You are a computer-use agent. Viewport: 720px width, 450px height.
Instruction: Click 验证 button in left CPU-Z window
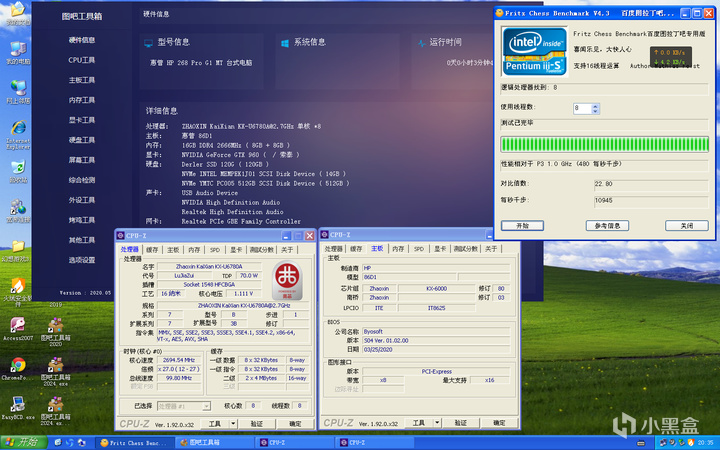pos(257,423)
